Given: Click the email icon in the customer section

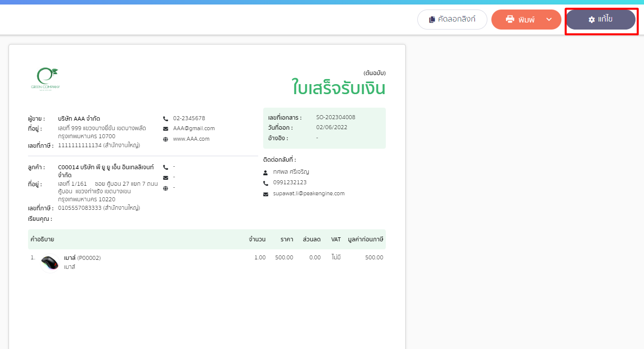Looking at the screenshot, I should 166,177.
